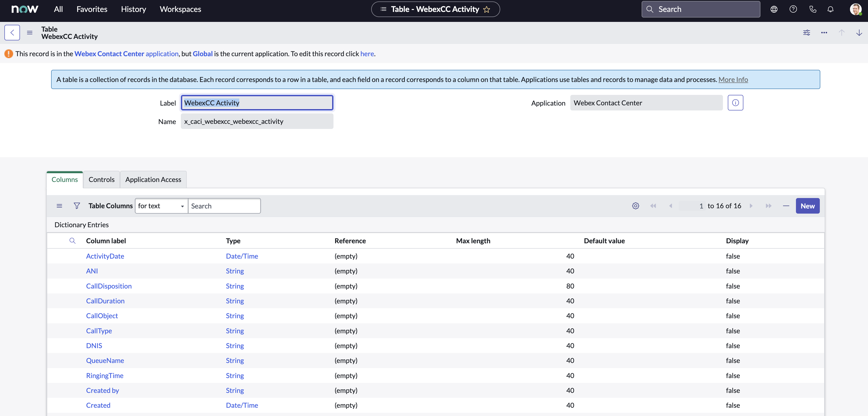The width and height of the screenshot is (868, 416).
Task: Click the Name field x_caci_webexcc_webexcc_activity
Action: tap(257, 121)
